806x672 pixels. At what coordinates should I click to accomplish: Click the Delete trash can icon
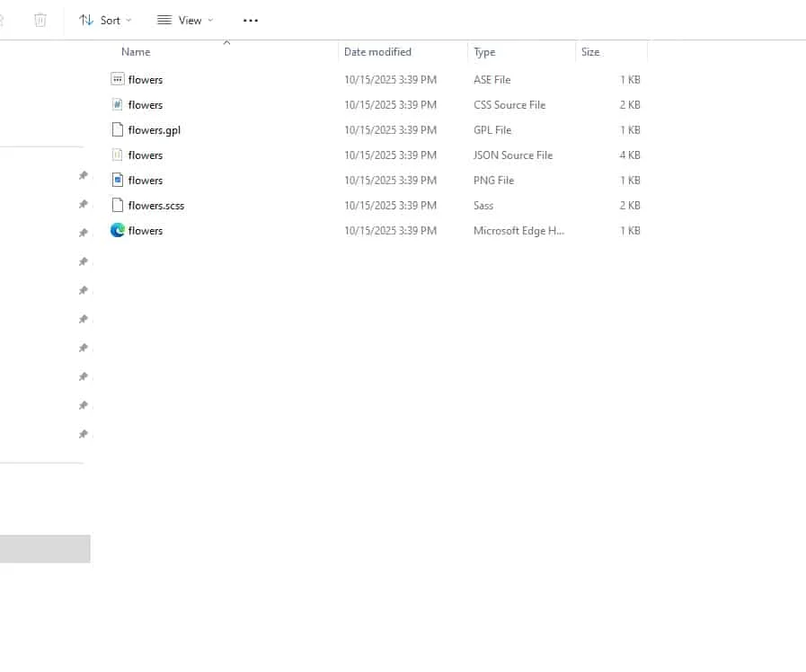point(40,20)
